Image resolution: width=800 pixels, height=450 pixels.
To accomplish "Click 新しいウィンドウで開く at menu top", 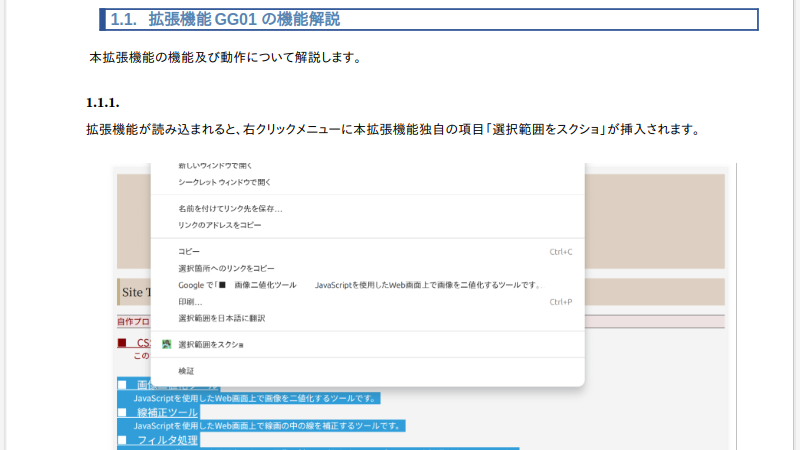I will pyautogui.click(x=215, y=165).
